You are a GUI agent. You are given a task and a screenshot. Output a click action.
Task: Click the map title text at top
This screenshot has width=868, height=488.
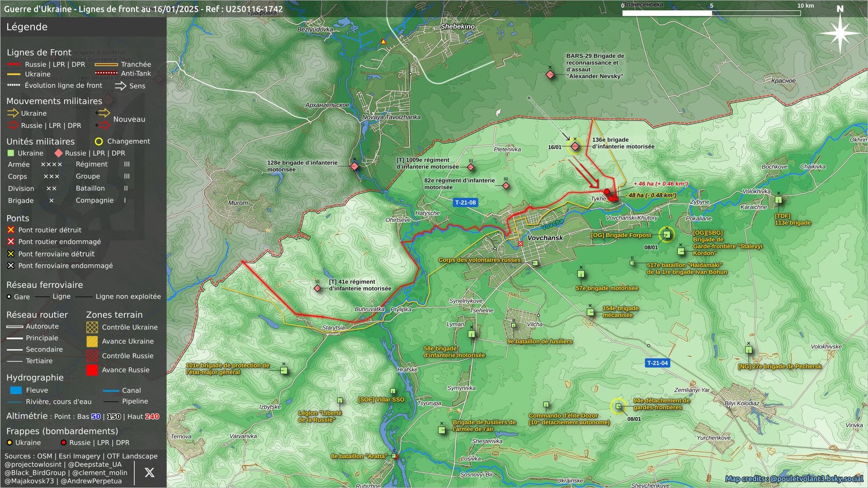143,9
